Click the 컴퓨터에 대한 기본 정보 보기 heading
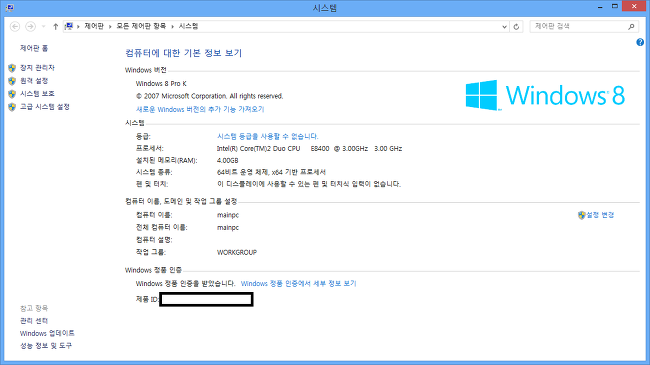 point(183,53)
